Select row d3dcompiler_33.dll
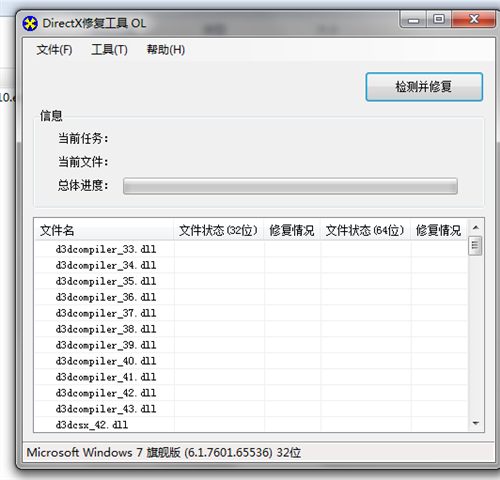The image size is (500, 480). (251, 249)
